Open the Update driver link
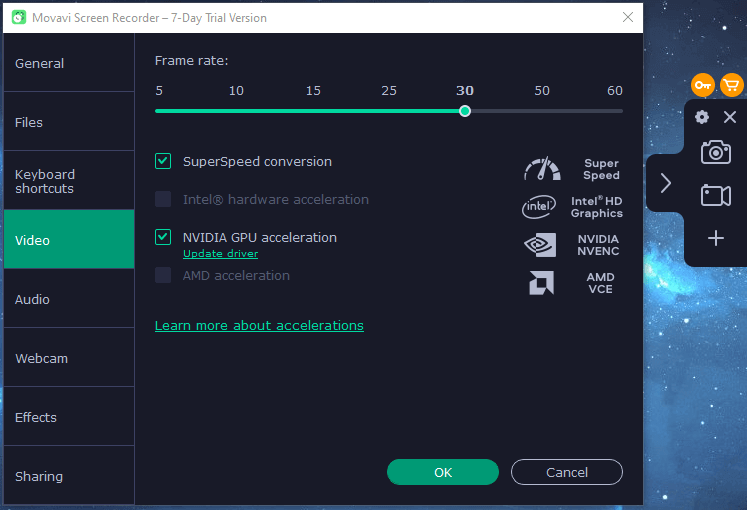 pyautogui.click(x=221, y=254)
